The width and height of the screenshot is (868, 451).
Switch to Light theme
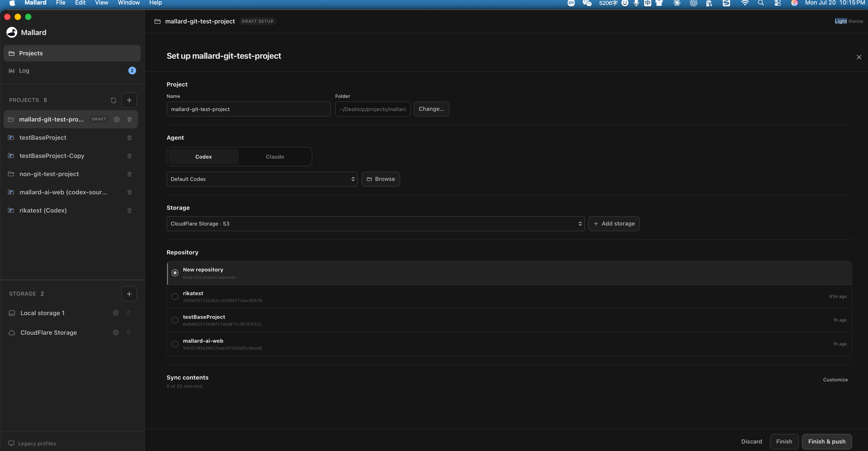coord(849,21)
